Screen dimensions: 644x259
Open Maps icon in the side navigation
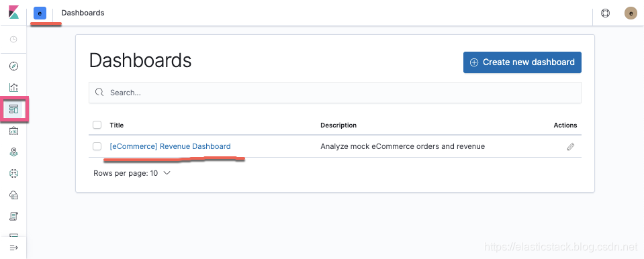pos(13,152)
